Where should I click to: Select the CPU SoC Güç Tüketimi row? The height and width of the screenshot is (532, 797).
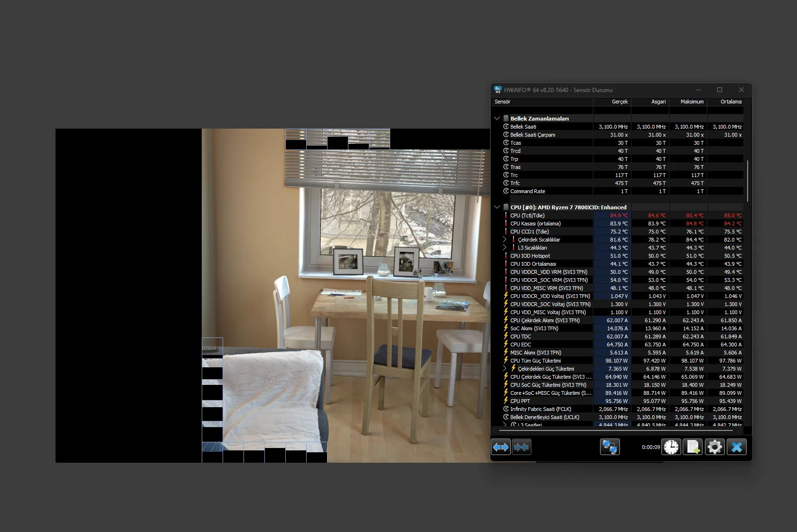618,385
